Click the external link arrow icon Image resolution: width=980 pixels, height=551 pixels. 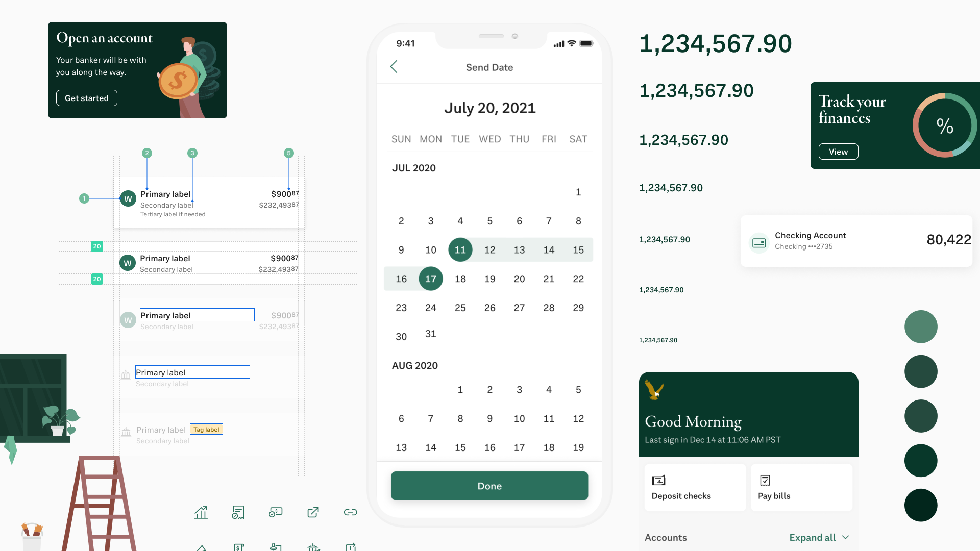[x=313, y=512]
